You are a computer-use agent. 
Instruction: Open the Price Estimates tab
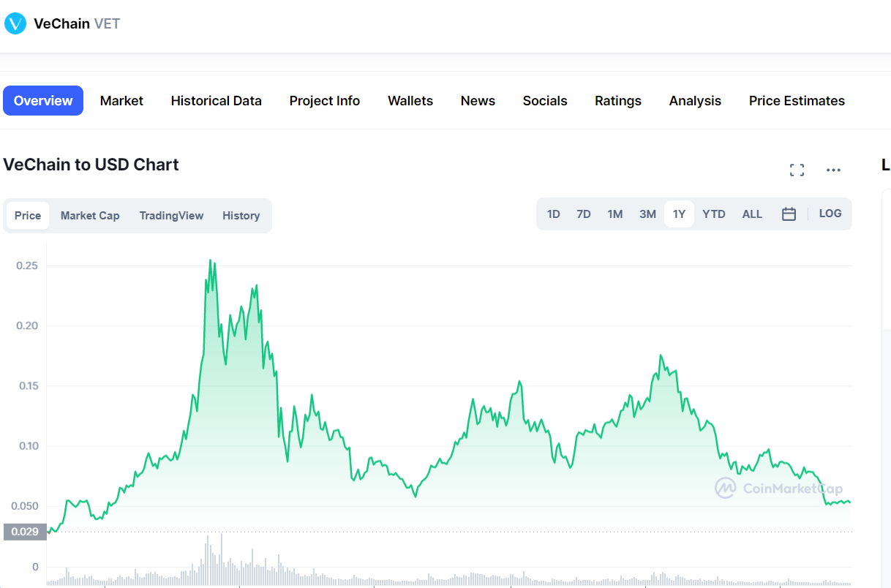point(797,101)
